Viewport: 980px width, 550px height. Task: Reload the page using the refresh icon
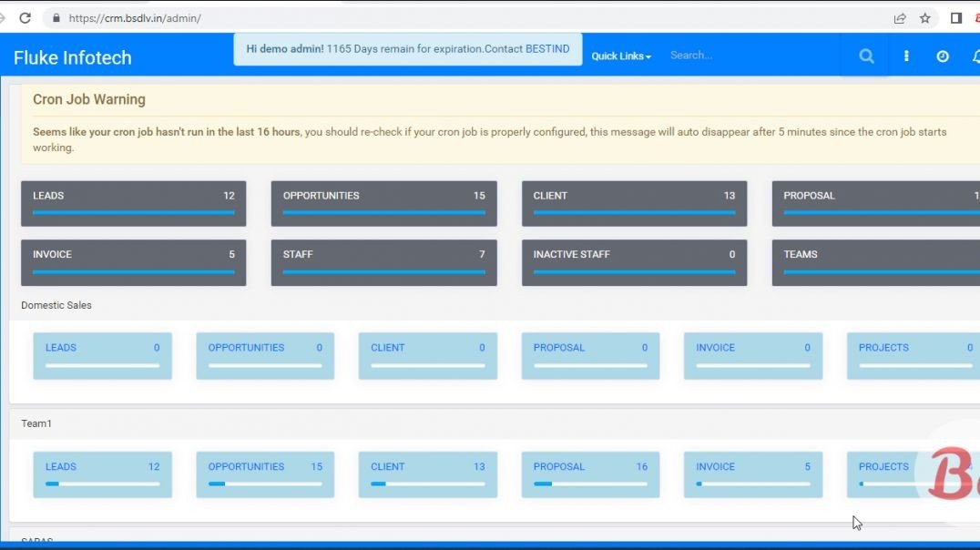pyautogui.click(x=25, y=17)
